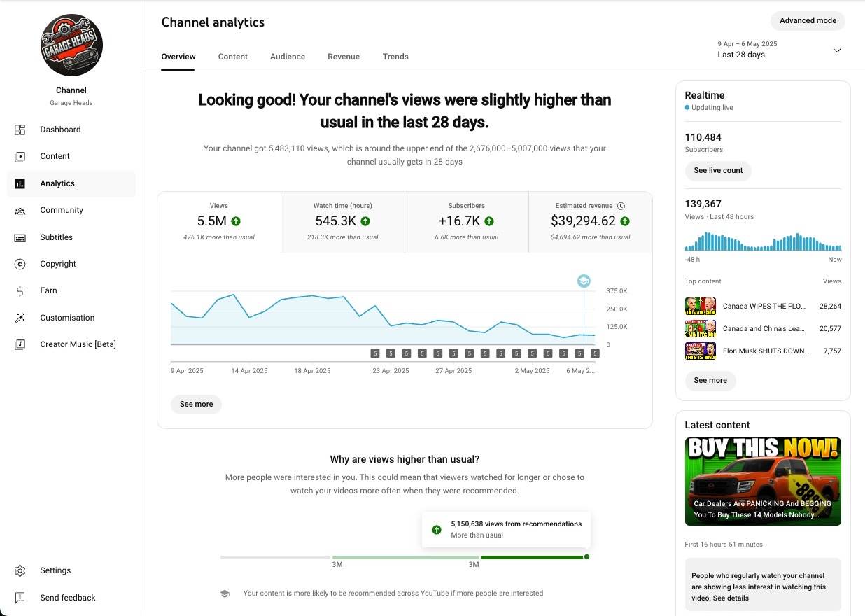Open Dashboard icon in sidebar
Image resolution: width=865 pixels, height=616 pixels.
point(20,129)
